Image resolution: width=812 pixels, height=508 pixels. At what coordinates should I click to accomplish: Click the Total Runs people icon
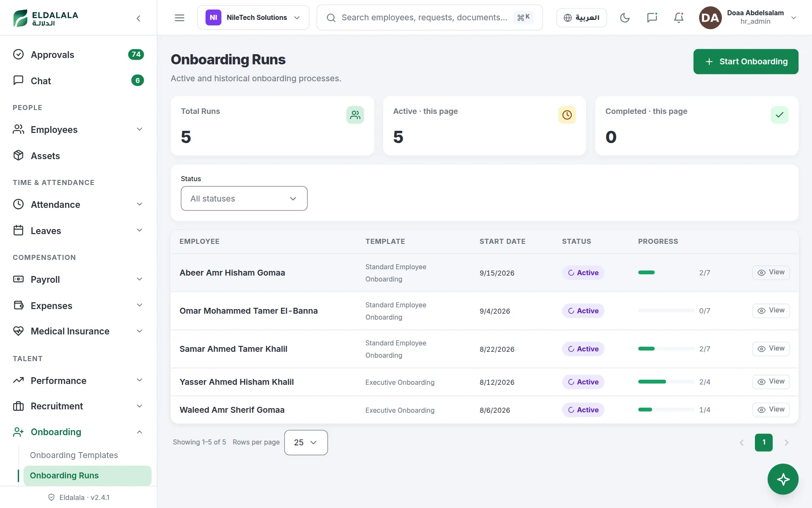coord(355,115)
